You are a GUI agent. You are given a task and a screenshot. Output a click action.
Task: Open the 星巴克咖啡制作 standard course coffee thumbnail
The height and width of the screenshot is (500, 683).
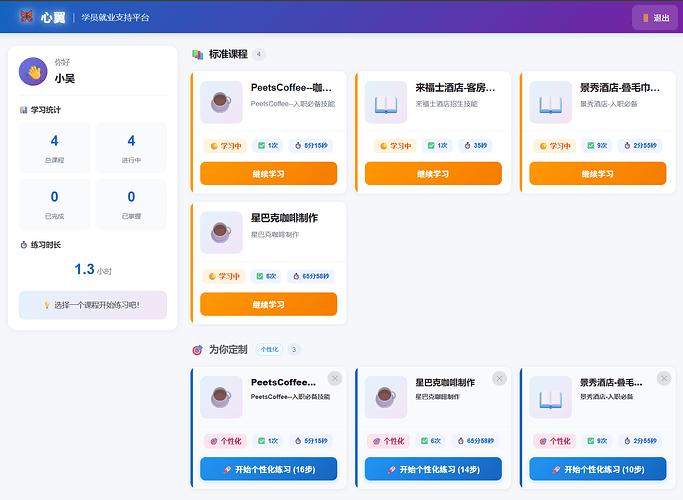pyautogui.click(x=221, y=232)
